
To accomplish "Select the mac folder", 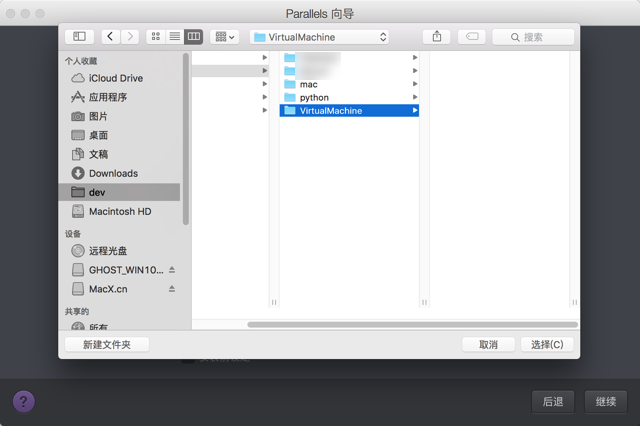I will 349,84.
